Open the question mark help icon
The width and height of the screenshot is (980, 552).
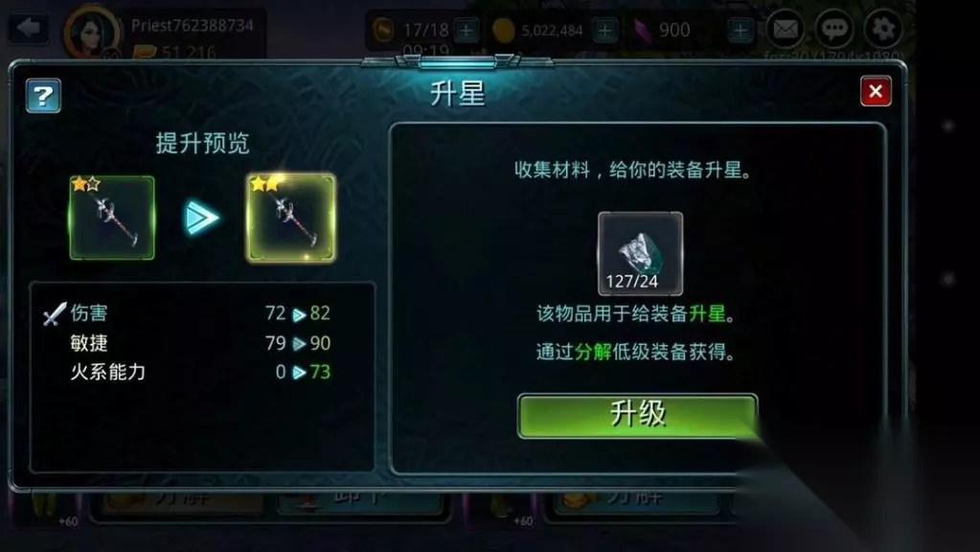(43, 96)
